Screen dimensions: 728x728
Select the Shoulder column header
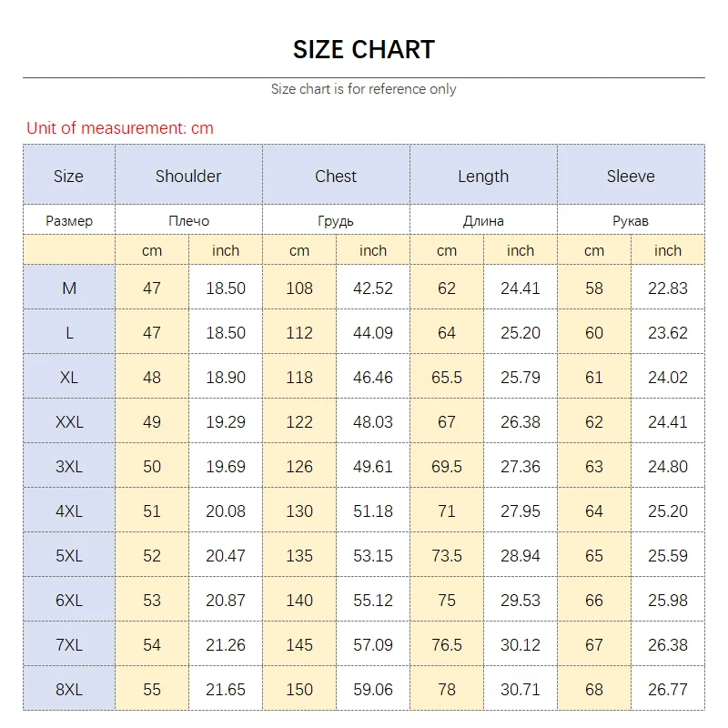coord(188,177)
